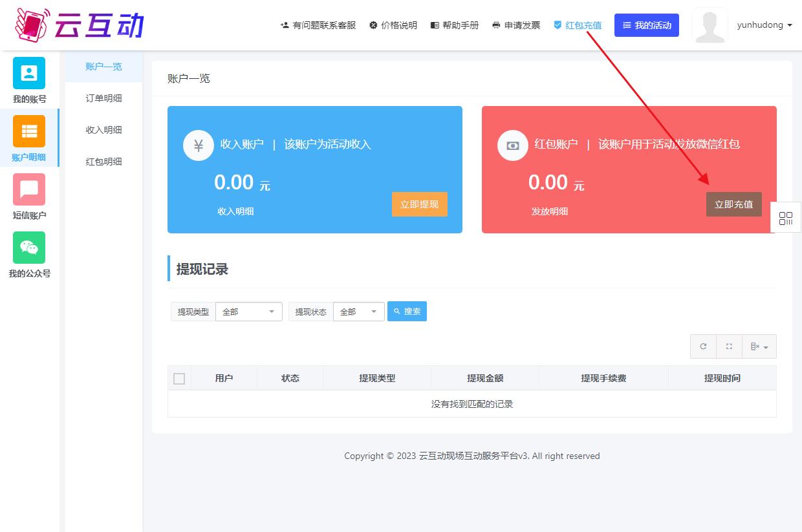This screenshot has height=532, width=802.
Task: Open the floating QR code icon
Action: click(786, 218)
